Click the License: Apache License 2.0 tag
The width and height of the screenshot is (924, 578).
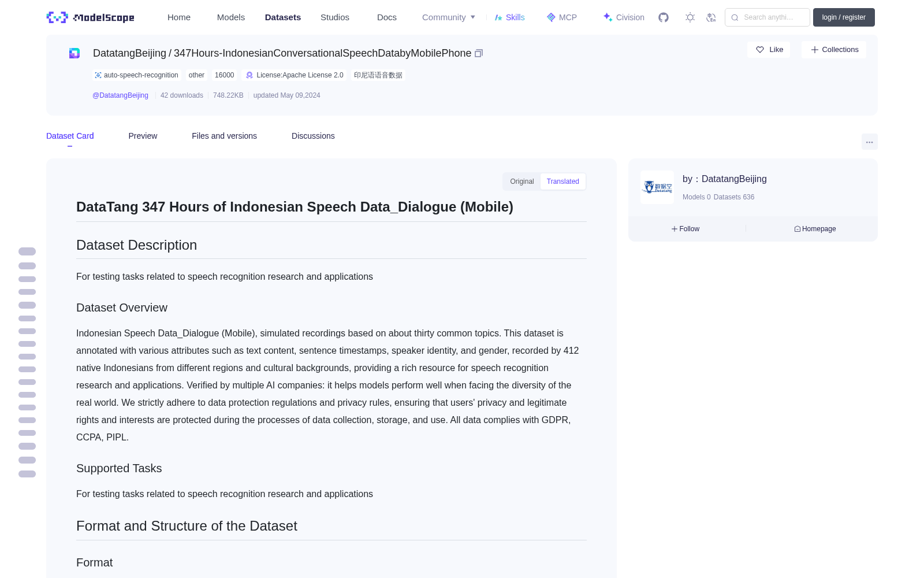(x=295, y=75)
